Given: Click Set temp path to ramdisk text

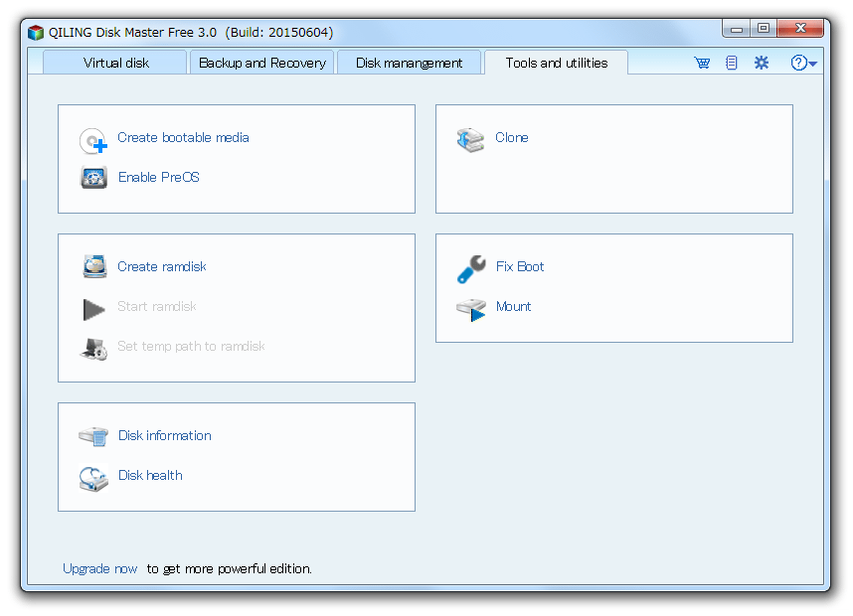Looking at the screenshot, I should [x=191, y=346].
